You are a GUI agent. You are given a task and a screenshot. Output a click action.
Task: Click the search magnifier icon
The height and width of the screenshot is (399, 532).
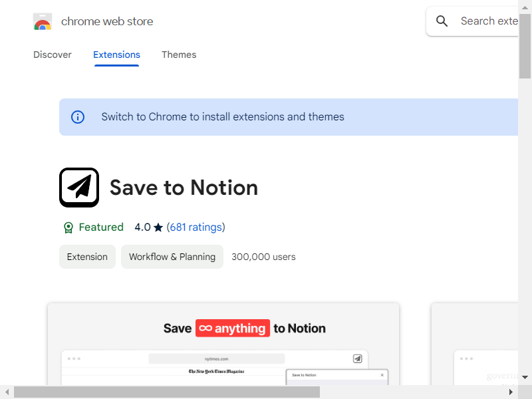[442, 21]
